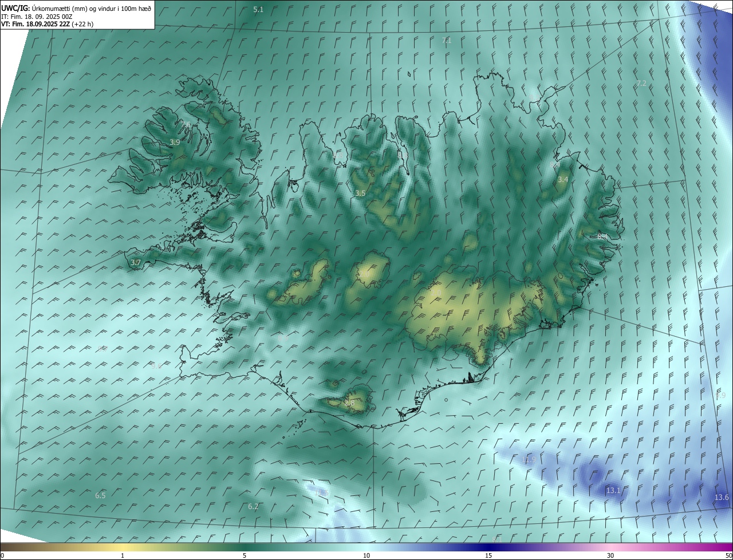Select the 'IT: Fim. 18. 09. 2025 00Z' line
Screen dimensions: 733x560
pyautogui.click(x=37, y=17)
